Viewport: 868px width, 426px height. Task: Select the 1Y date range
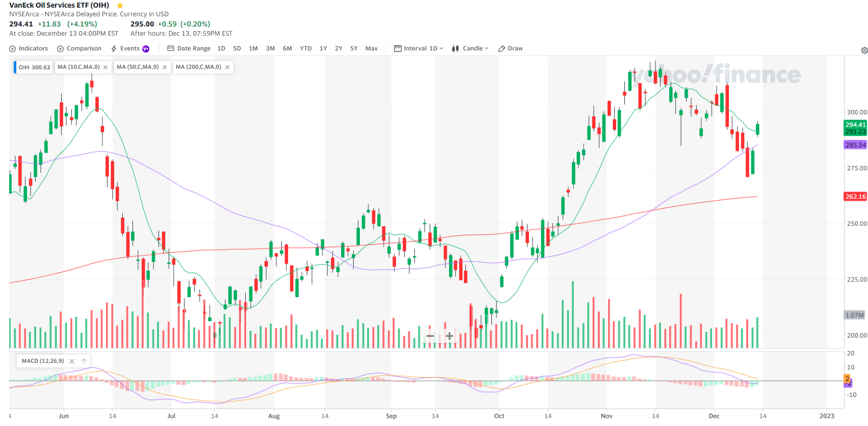click(323, 48)
